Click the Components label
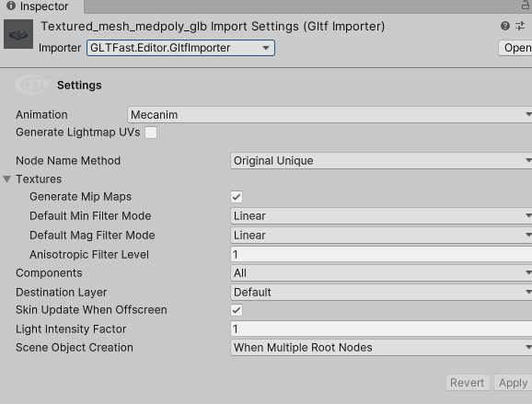This screenshot has height=404, width=532. click(49, 273)
